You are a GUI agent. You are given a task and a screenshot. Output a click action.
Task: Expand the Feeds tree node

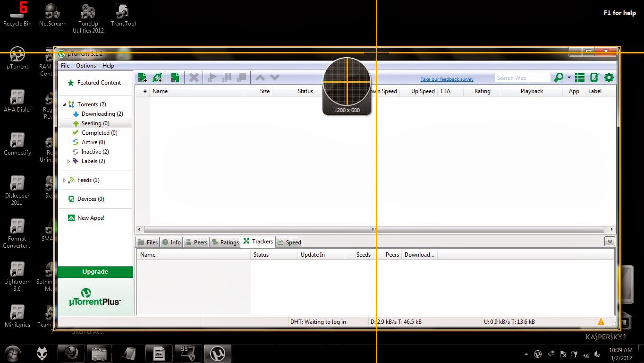click(64, 180)
